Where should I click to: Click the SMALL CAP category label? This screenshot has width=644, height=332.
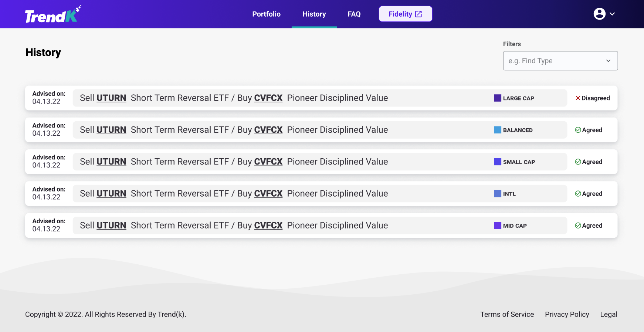519,162
